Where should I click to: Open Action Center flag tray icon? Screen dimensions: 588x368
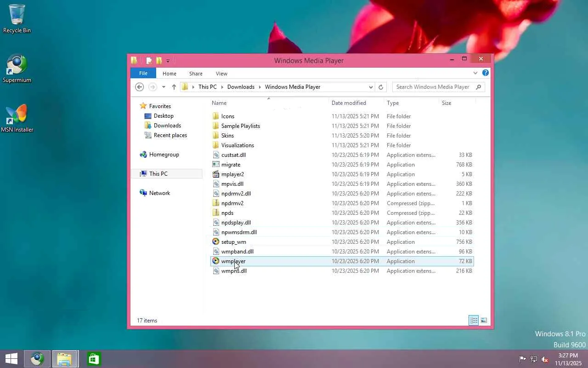[522, 359]
